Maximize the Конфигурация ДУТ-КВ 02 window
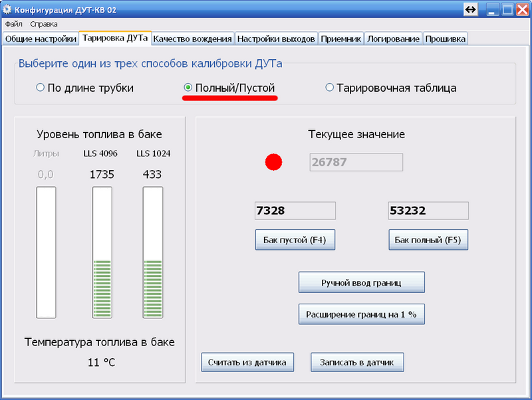Screen dimensions: 532x400 click(507, 9)
